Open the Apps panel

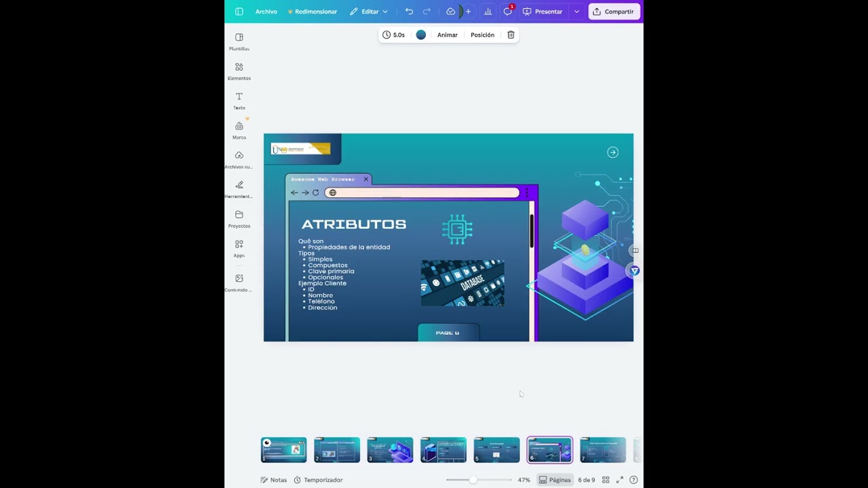(x=239, y=249)
